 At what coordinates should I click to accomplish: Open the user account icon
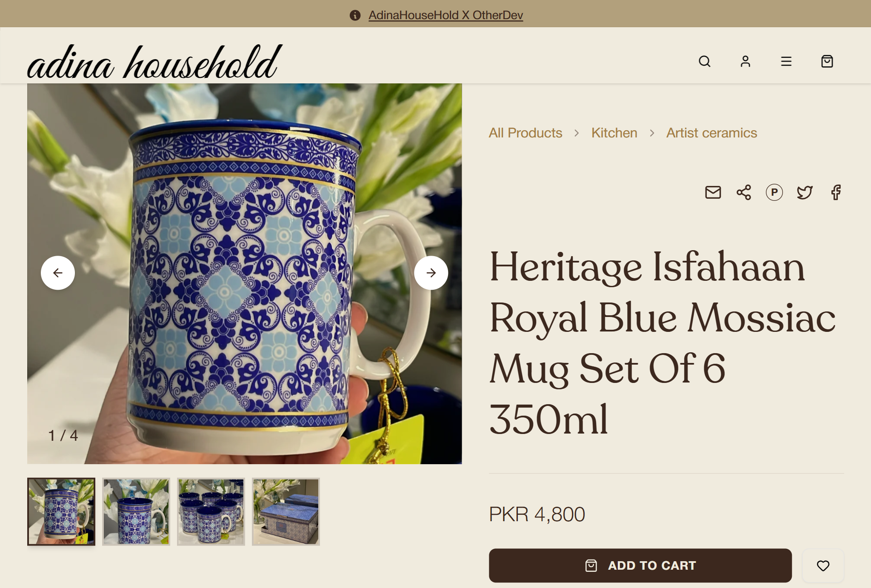tap(745, 62)
